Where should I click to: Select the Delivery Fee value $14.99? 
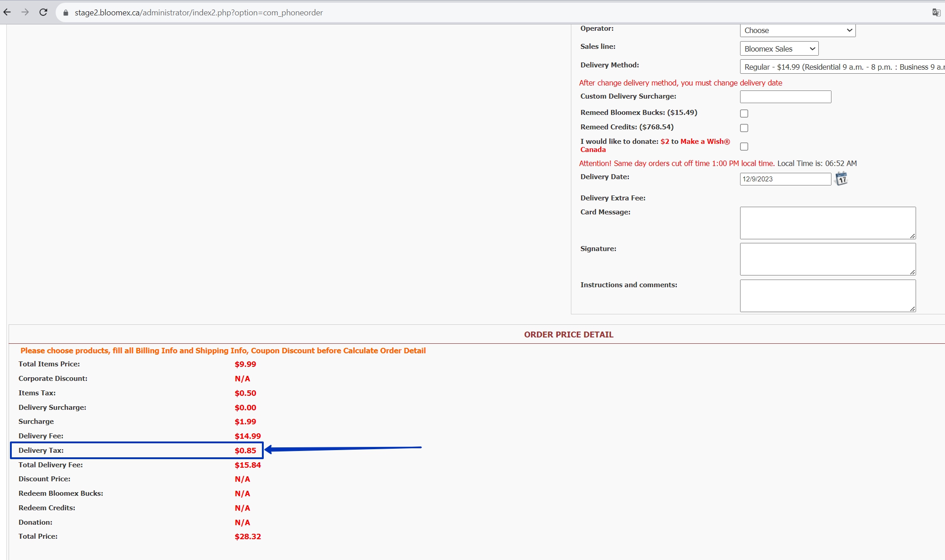tap(247, 436)
